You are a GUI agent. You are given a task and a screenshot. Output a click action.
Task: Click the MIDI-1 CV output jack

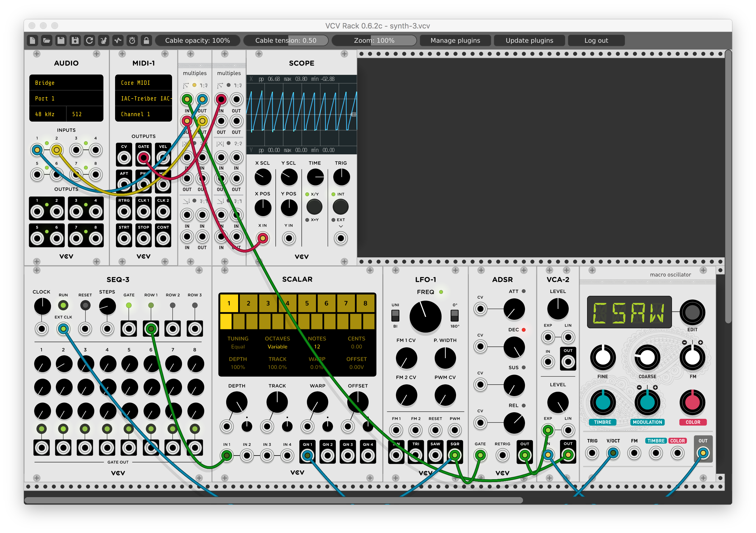[124, 158]
